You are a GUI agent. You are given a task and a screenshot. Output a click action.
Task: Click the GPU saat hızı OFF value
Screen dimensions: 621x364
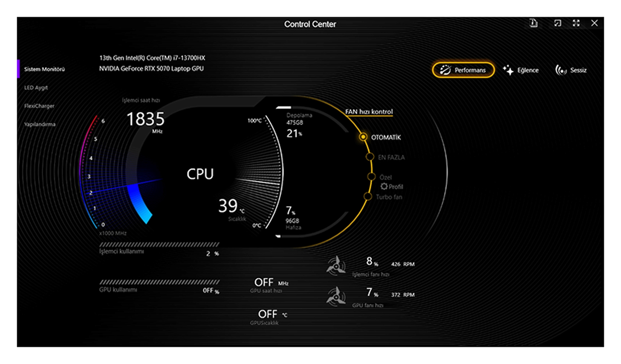264,283
